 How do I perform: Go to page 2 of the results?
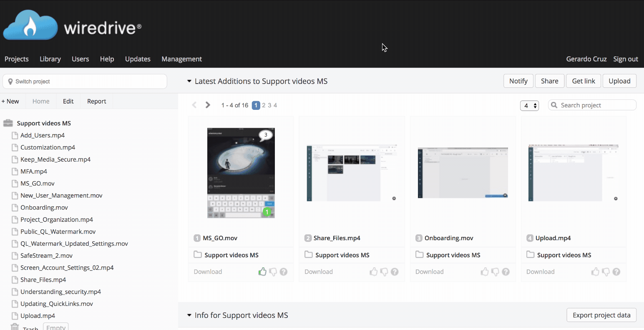(264, 105)
